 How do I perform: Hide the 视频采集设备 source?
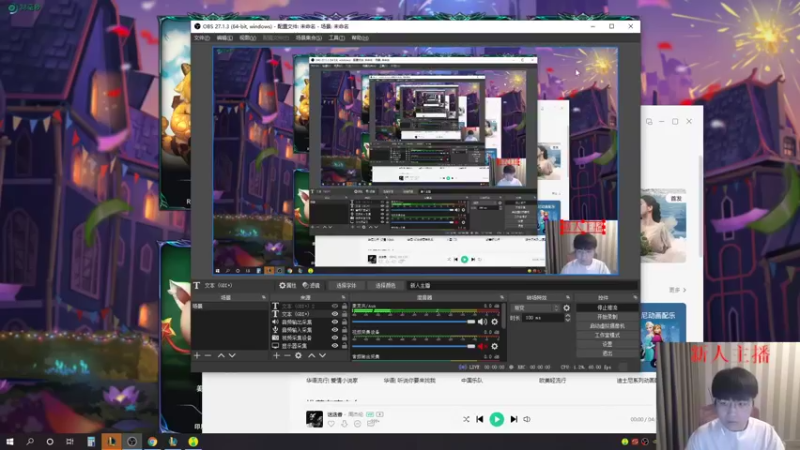335,338
